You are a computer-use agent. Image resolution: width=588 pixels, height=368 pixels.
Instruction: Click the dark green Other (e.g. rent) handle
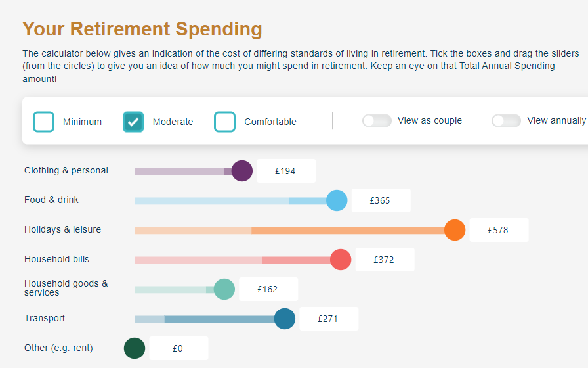pyautogui.click(x=135, y=348)
